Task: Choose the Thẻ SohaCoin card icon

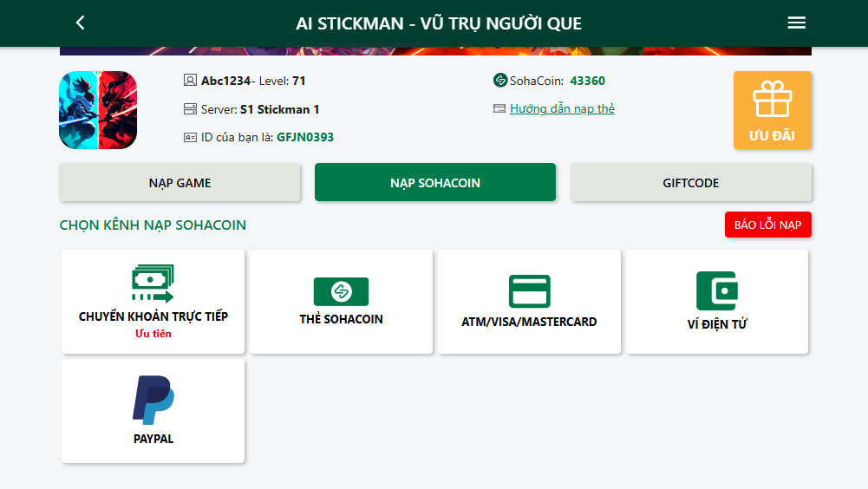Action: click(341, 291)
